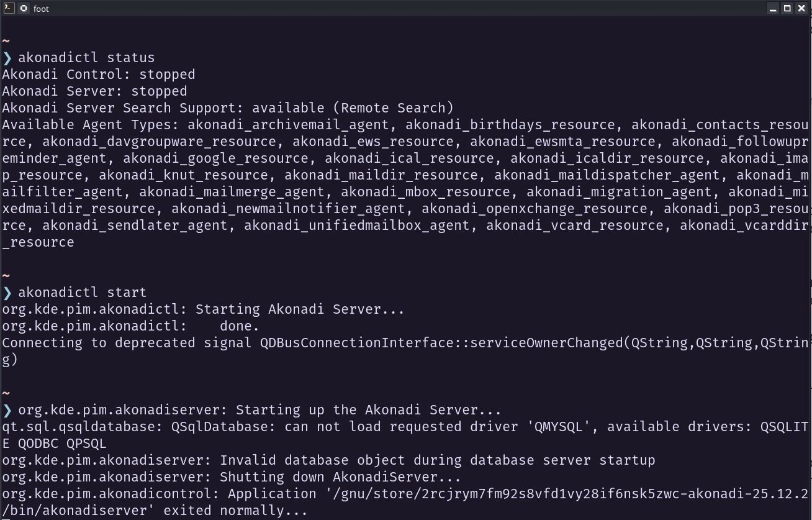Viewport: 812px width, 520px height.
Task: Click the "Invalid database object" error line
Action: pyautogui.click(x=328, y=460)
